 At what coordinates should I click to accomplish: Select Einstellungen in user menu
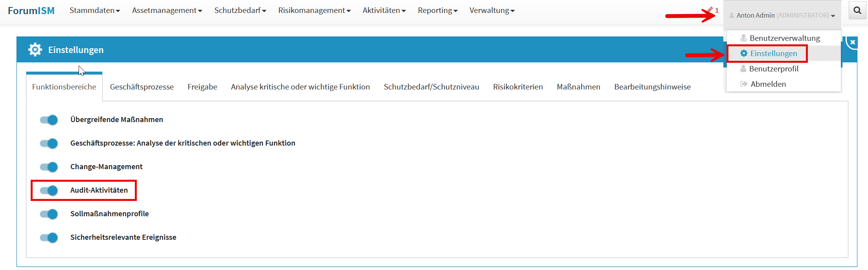[x=773, y=53]
